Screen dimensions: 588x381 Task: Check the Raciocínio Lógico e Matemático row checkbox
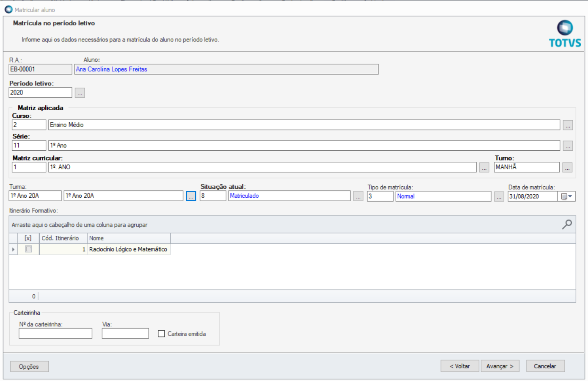(28, 249)
